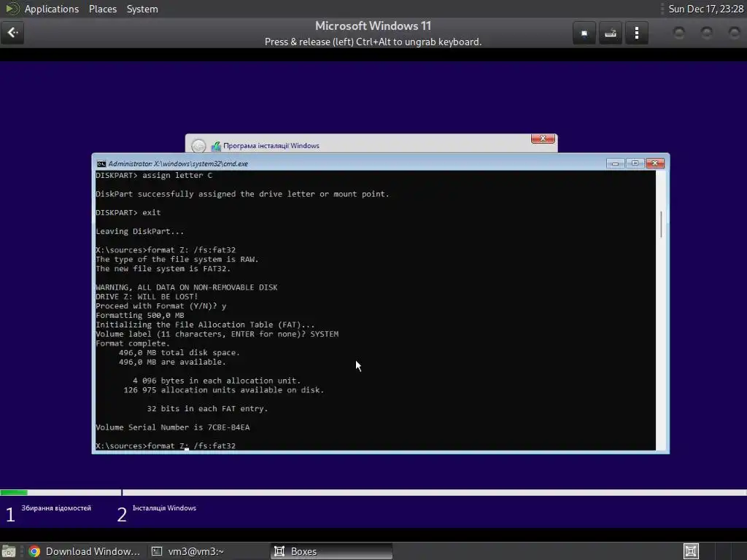Click the 'Format complete.' line

pos(133,343)
